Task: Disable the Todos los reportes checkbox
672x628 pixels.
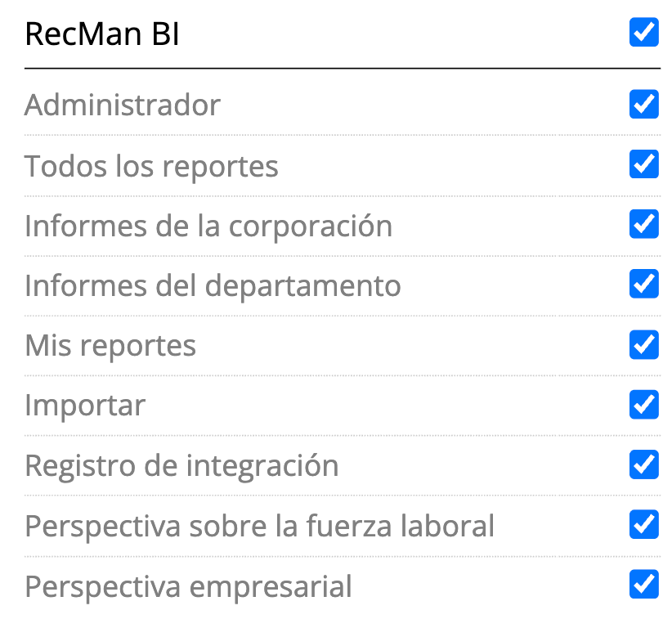Action: tap(643, 164)
